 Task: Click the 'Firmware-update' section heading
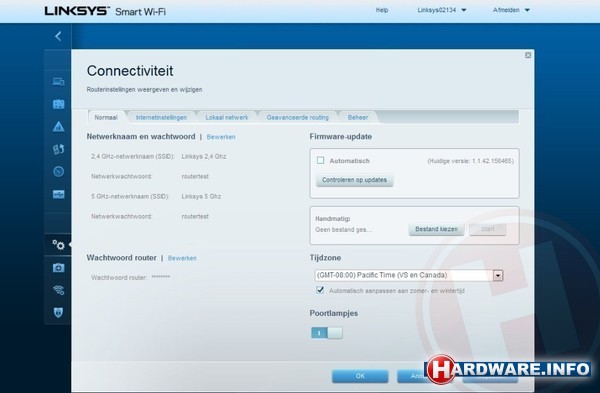coord(341,137)
